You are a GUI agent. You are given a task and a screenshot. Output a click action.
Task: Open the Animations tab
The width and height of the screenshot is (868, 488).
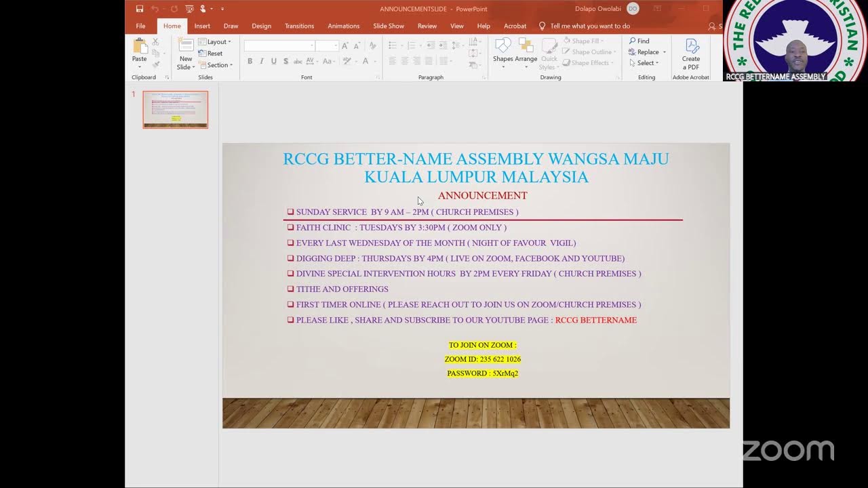click(x=344, y=26)
